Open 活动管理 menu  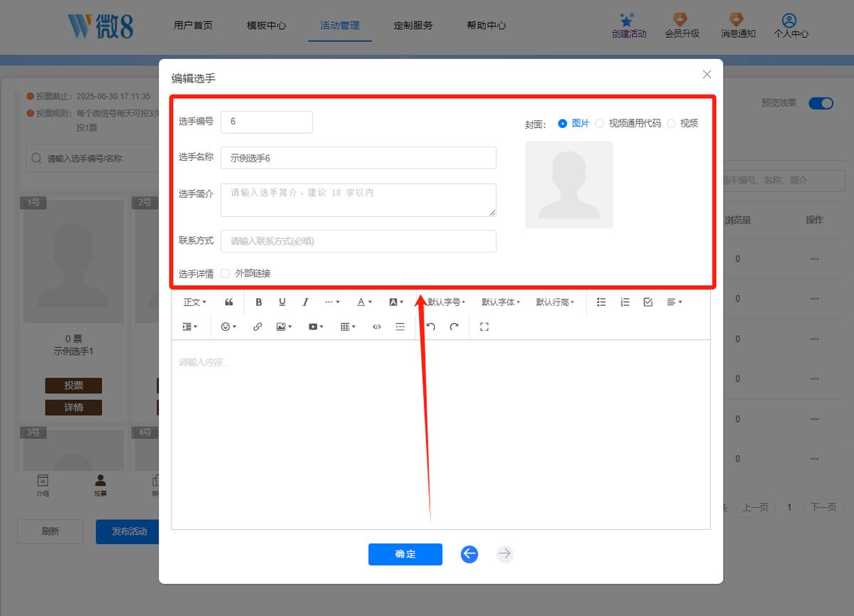pos(339,25)
